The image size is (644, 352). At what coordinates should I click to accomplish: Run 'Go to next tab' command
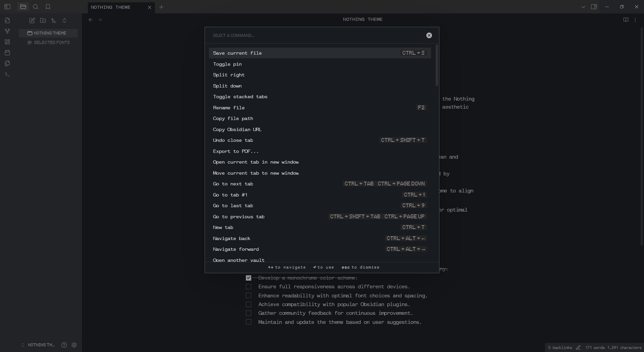click(320, 184)
